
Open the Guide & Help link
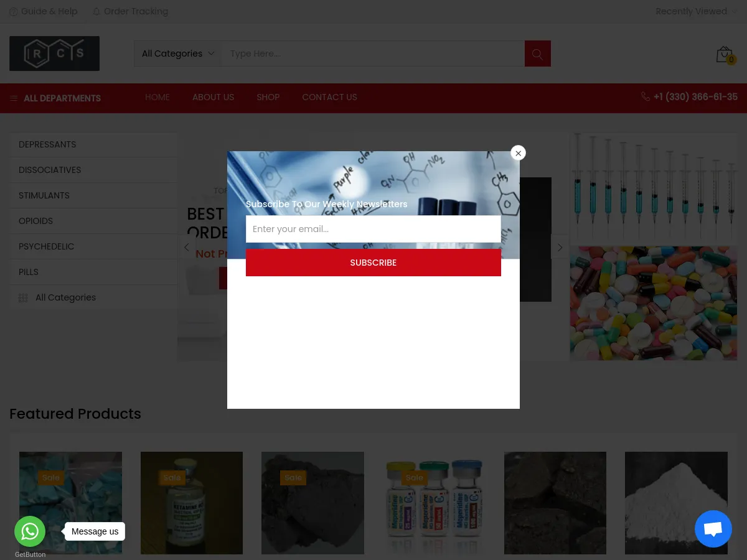point(49,11)
